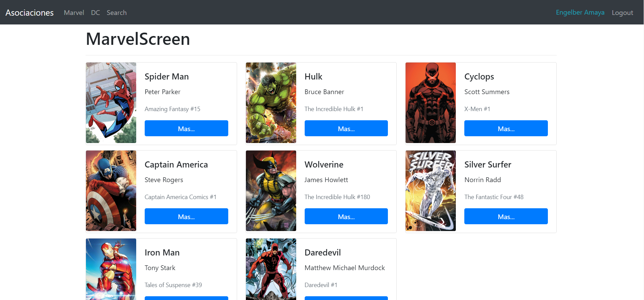Screen dimensions: 644x300
Task: Click the Norrin Radd alter ego text
Action: point(483,180)
